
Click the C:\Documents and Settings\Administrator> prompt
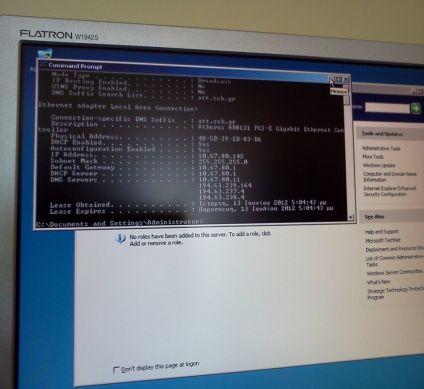tap(119, 223)
